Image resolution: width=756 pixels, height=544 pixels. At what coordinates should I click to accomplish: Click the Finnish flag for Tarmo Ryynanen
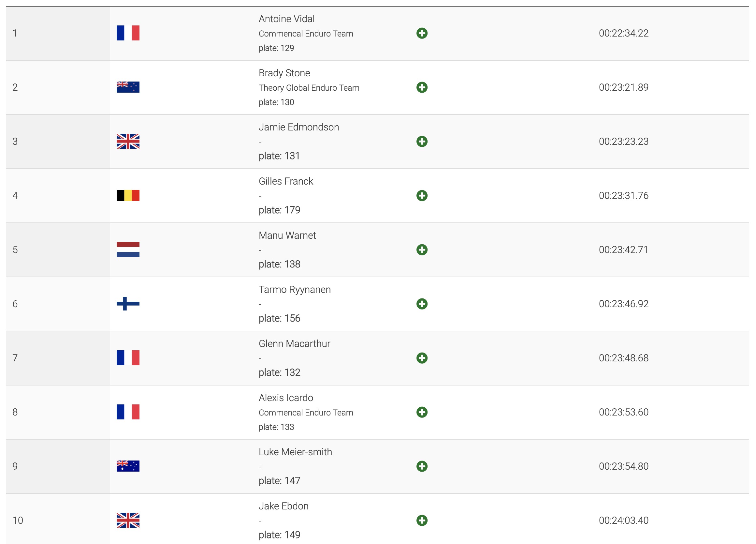128,304
